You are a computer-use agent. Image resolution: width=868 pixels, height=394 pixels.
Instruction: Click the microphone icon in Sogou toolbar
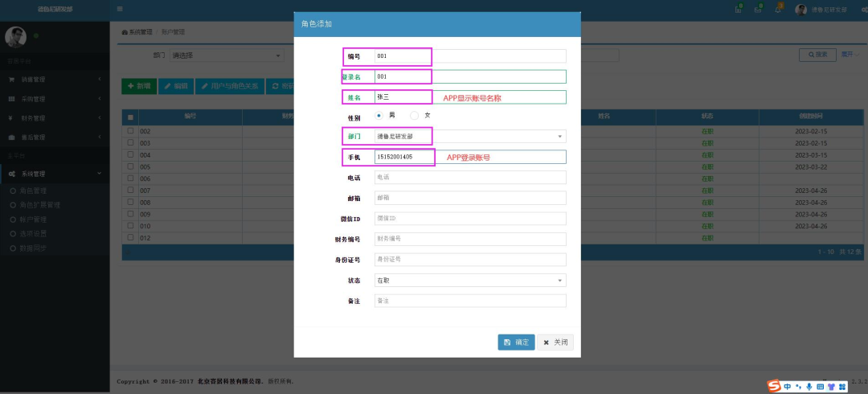809,386
